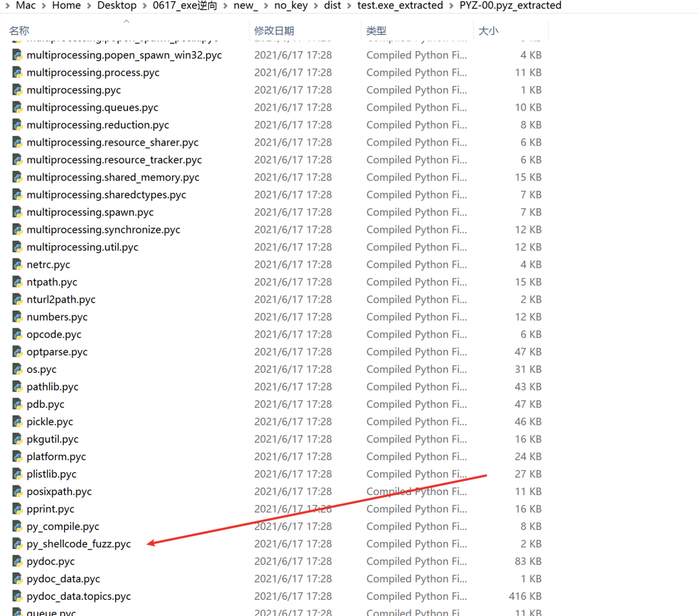Expand the chevron after no_key in breadcrumb
The width and height of the screenshot is (698, 616).
point(316,6)
